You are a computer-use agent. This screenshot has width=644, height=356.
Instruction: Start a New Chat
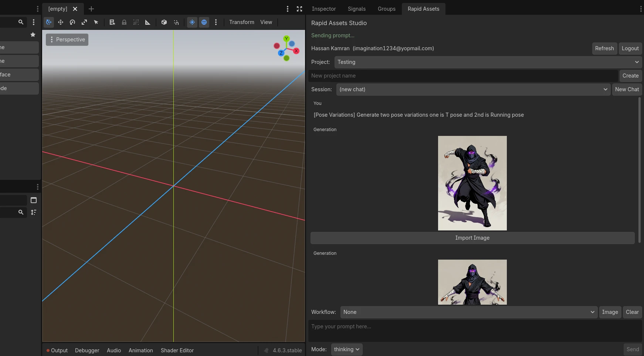click(627, 89)
